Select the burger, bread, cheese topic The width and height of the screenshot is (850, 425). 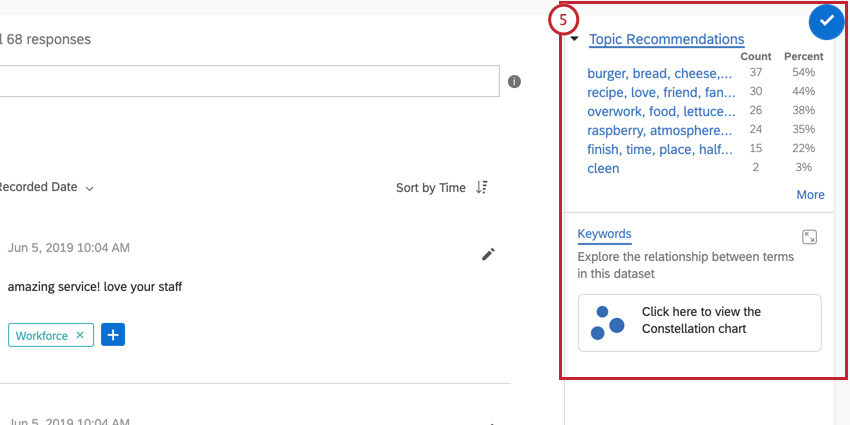point(660,73)
